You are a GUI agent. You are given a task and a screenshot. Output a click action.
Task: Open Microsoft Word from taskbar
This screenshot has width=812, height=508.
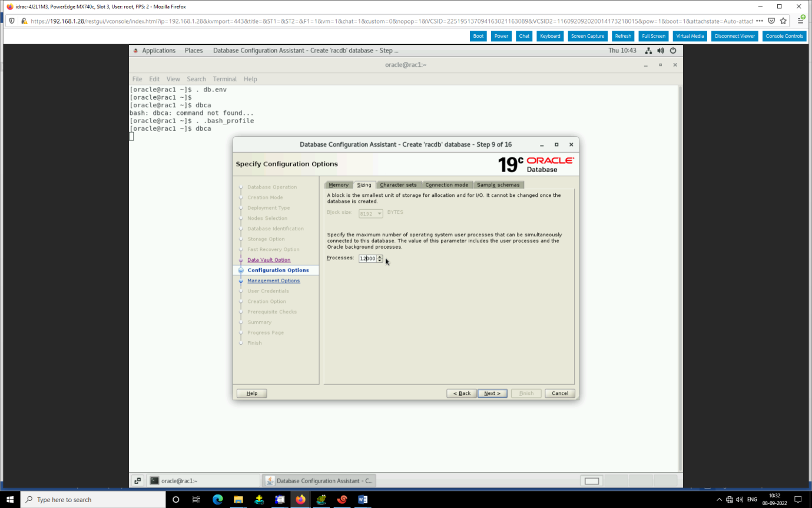point(363,499)
